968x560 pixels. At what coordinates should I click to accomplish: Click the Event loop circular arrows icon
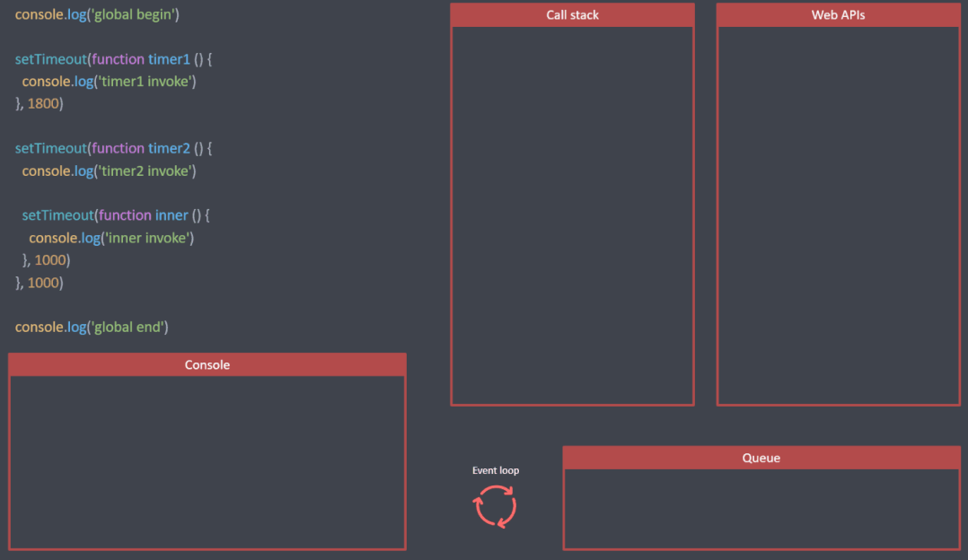[x=495, y=506]
